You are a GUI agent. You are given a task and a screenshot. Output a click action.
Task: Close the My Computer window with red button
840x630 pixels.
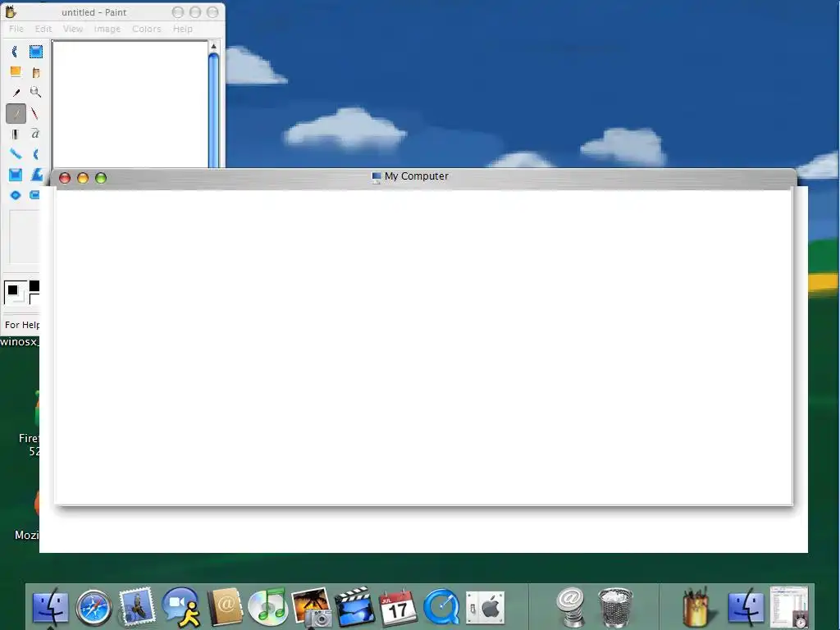point(65,178)
